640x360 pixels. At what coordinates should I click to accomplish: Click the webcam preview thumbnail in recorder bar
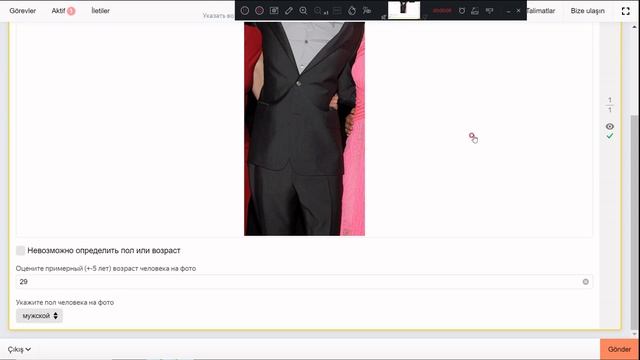pyautogui.click(x=404, y=10)
